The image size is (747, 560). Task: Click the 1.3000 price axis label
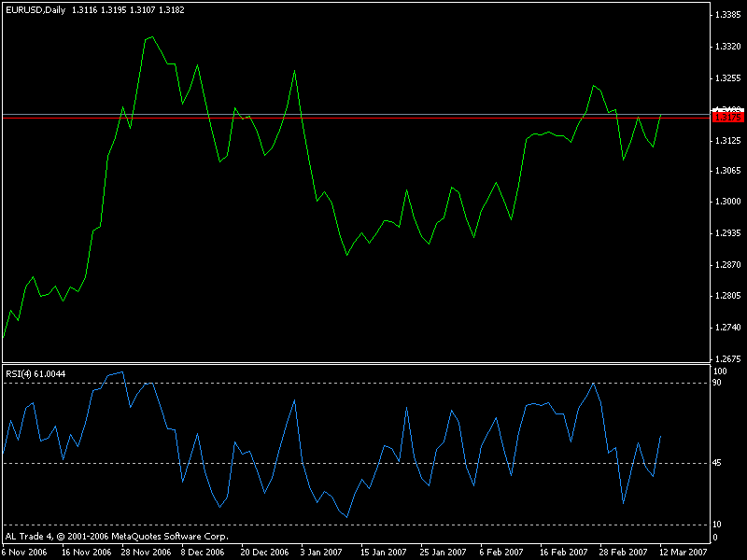727,202
